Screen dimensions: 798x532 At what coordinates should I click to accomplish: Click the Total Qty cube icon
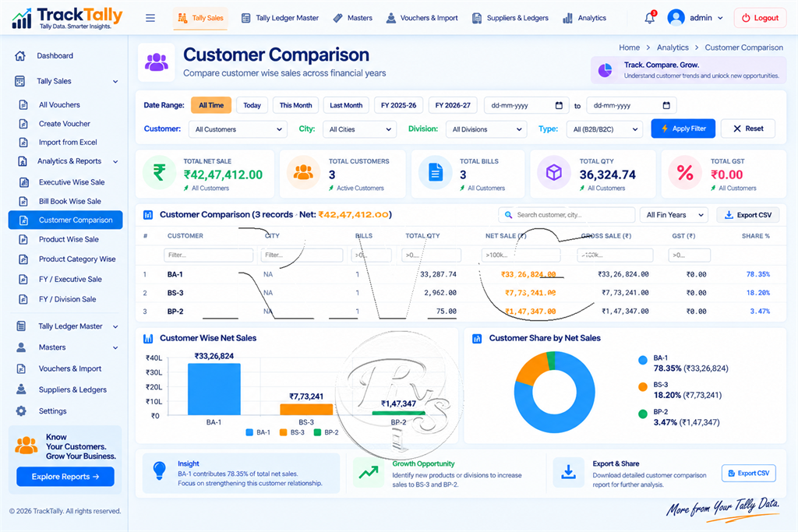coord(554,172)
